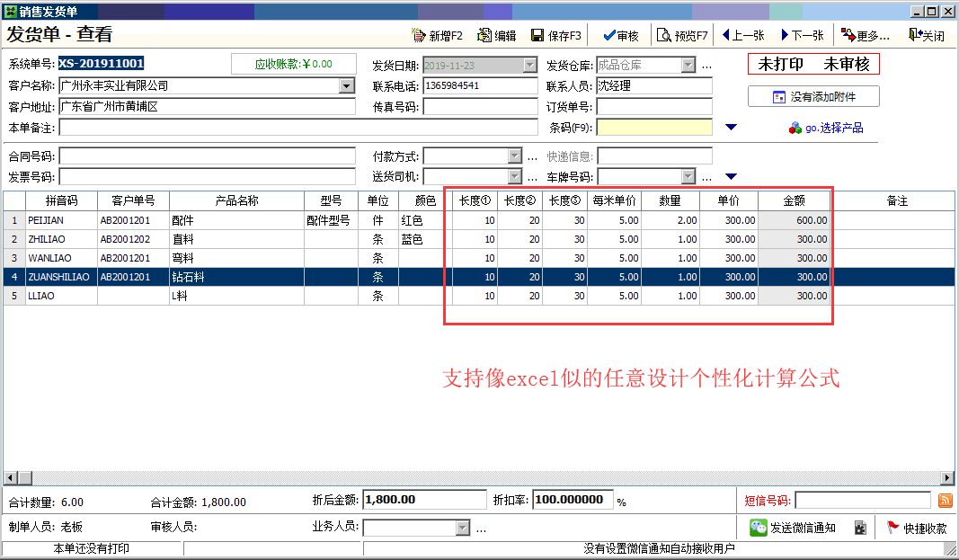Click the 折扣率 discount rate field
Image resolution: width=959 pixels, height=560 pixels.
573,500
